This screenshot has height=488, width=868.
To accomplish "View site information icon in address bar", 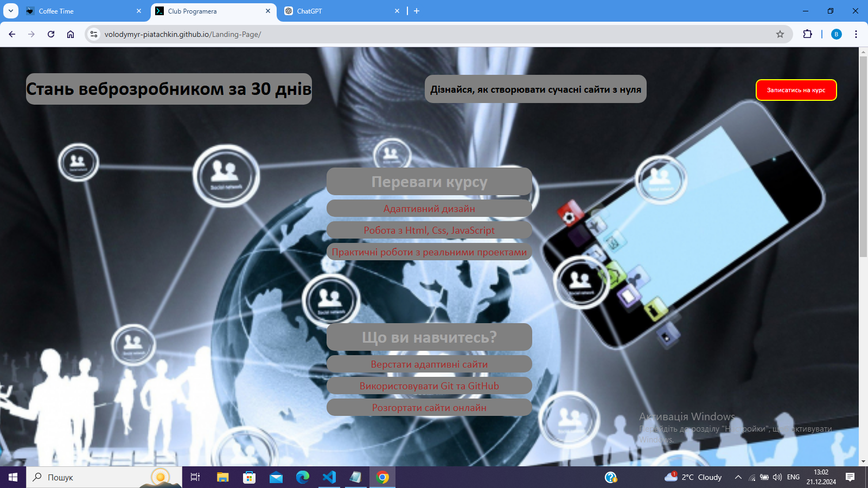I will (94, 34).
